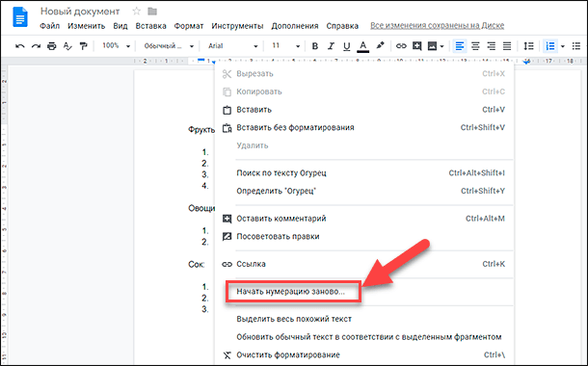The image size is (588, 366).
Task: Click the Undo arrow icon
Action: pyautogui.click(x=20, y=46)
